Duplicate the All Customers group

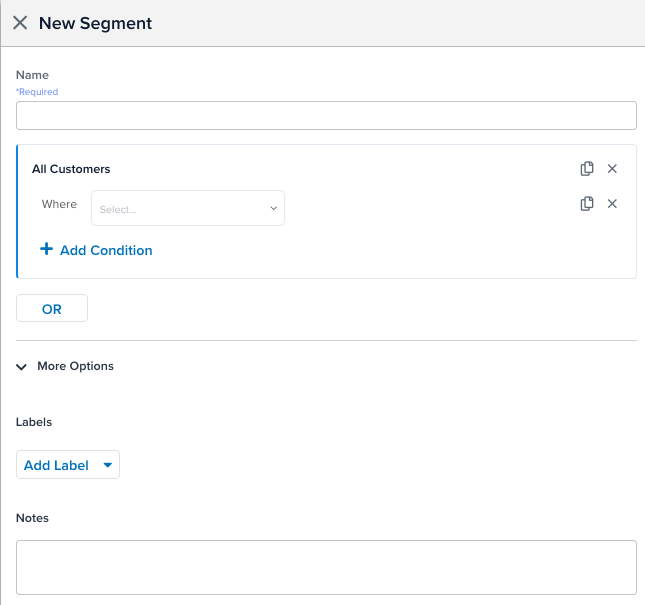point(587,169)
